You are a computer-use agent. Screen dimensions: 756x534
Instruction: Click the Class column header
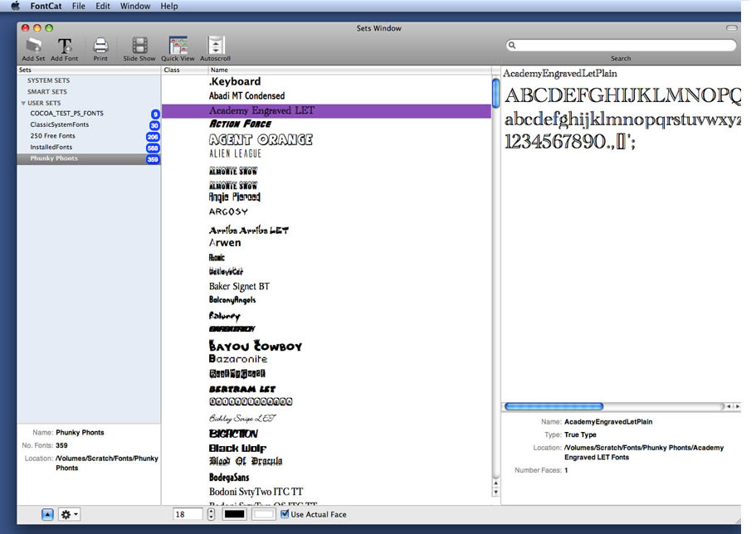[185, 70]
